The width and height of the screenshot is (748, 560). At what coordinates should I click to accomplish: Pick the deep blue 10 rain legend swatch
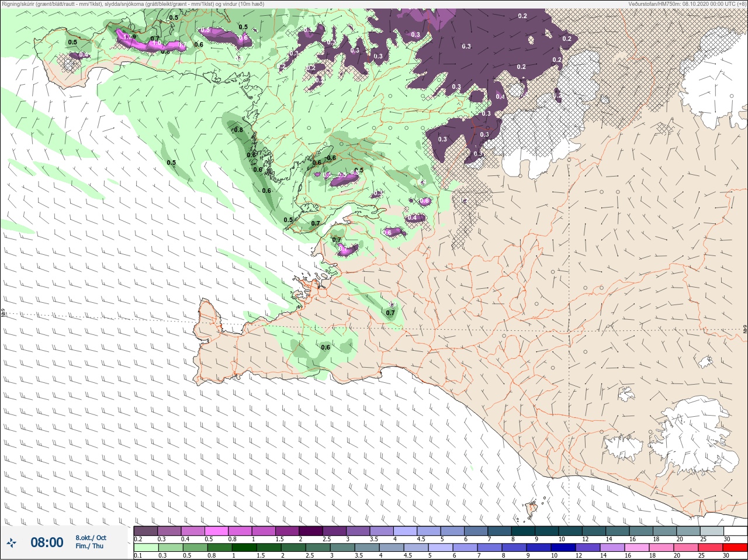click(x=563, y=548)
